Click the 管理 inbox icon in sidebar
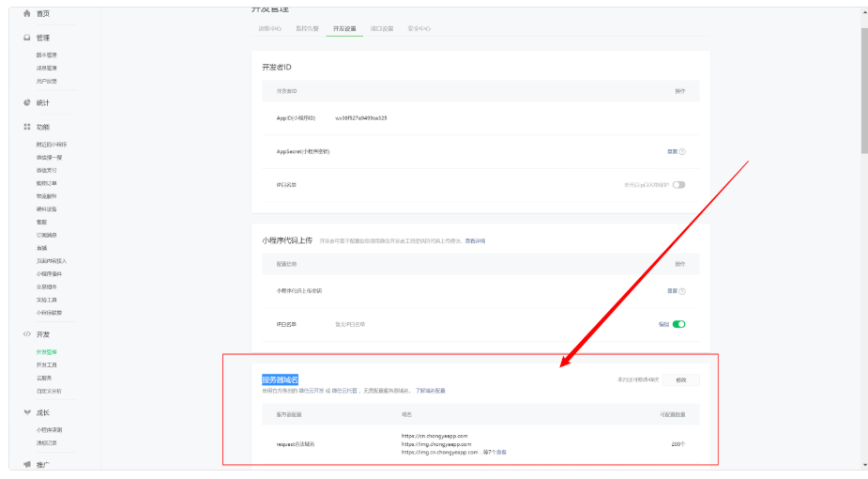 click(26, 38)
